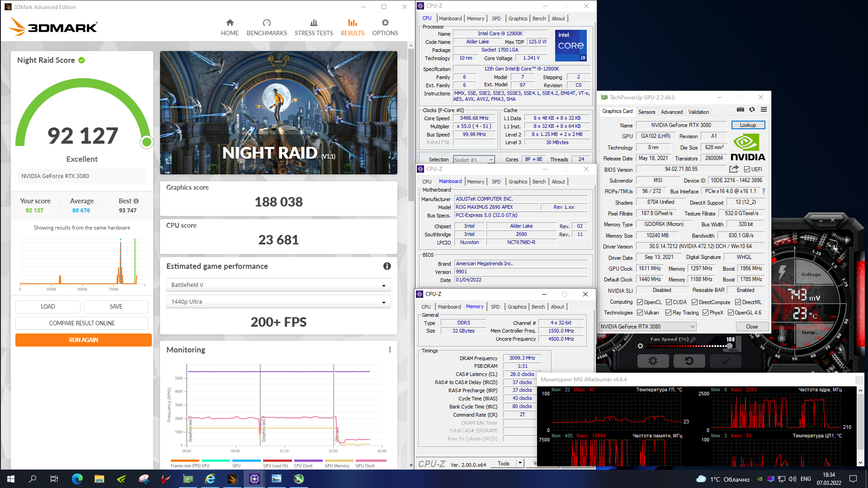Open Sensors tab in GPU-Z
This screenshot has height=488, width=868.
[646, 112]
